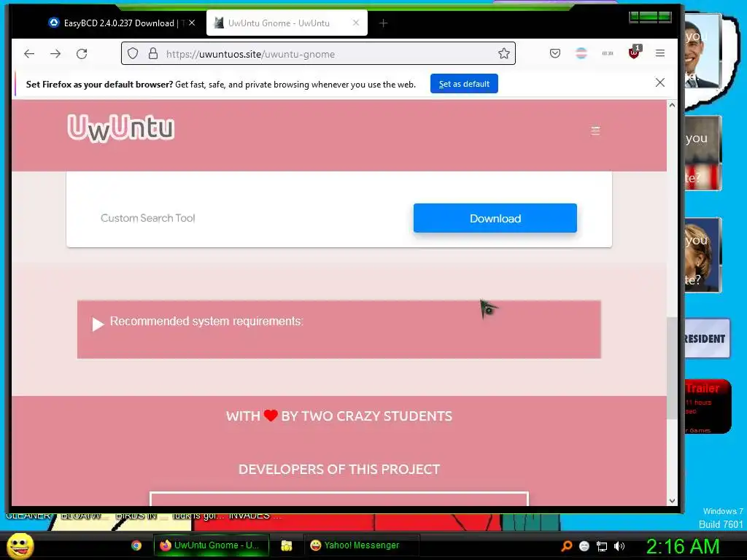
Task: Click the Set as default button
Action: 464,84
